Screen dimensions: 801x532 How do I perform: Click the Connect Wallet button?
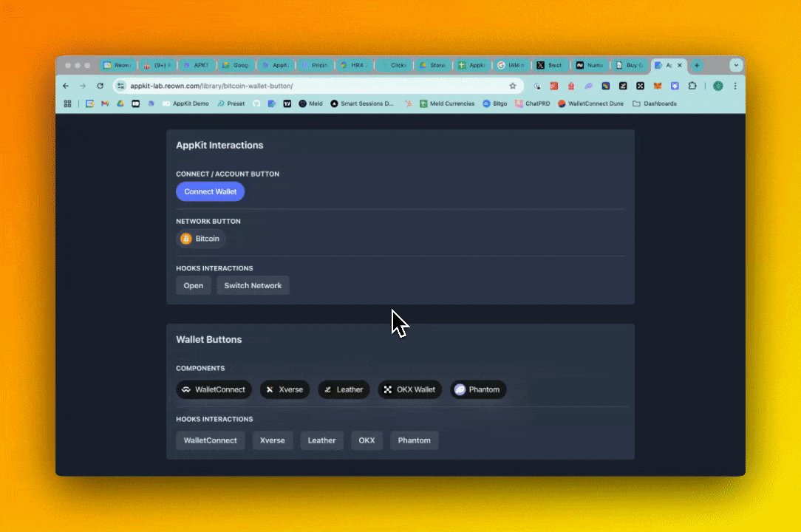(210, 191)
